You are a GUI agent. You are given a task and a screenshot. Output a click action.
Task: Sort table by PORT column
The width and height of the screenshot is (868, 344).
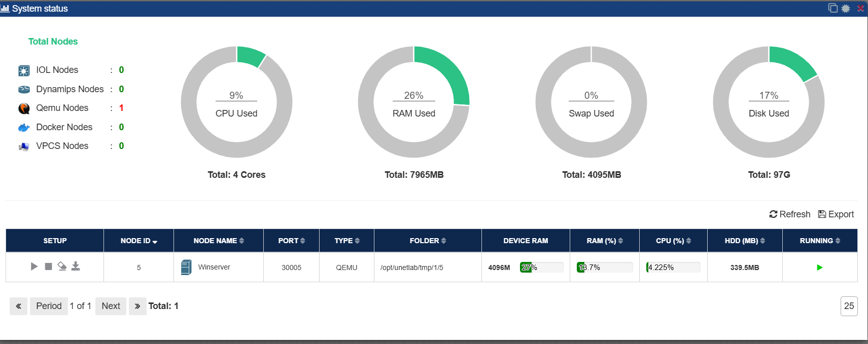[x=292, y=241]
